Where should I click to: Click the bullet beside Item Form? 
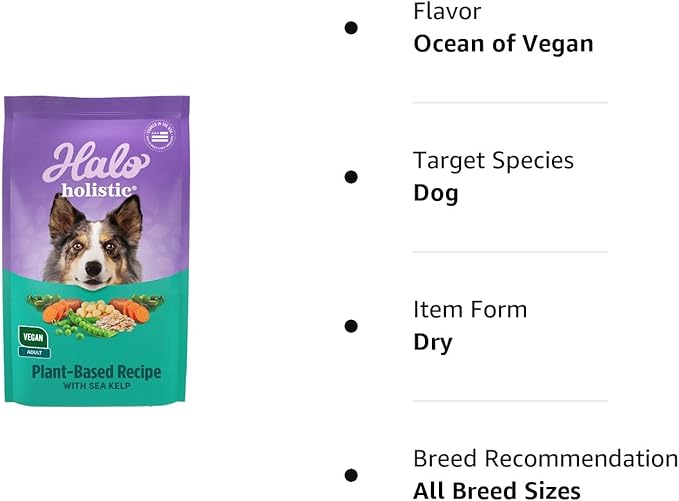point(351,326)
